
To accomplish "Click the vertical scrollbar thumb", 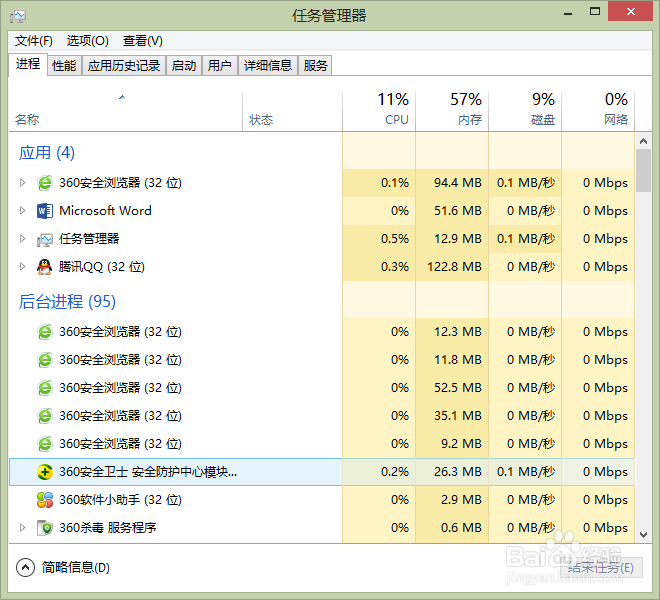I will 643,171.
